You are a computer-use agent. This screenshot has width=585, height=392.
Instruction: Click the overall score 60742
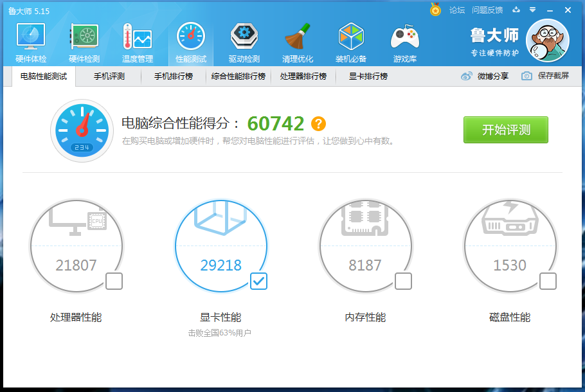click(276, 123)
